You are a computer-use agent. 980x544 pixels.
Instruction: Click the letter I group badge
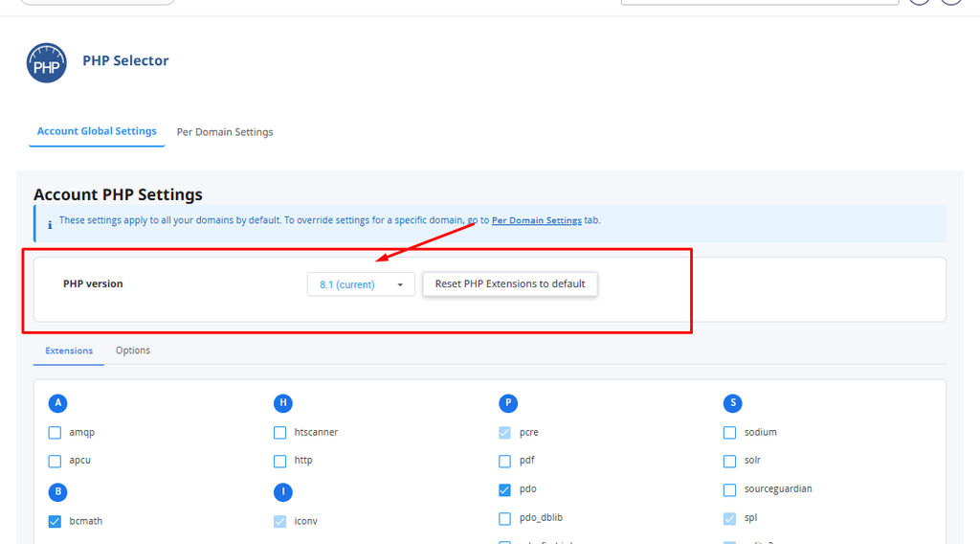(x=283, y=492)
